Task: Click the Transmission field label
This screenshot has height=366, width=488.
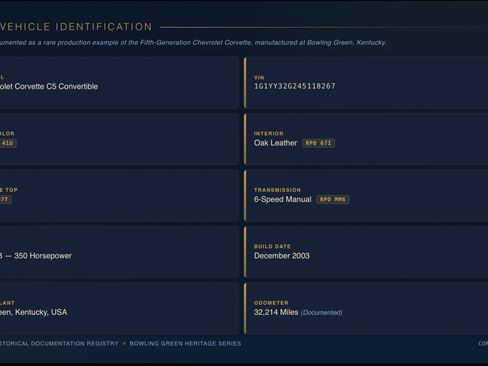Action: point(277,190)
